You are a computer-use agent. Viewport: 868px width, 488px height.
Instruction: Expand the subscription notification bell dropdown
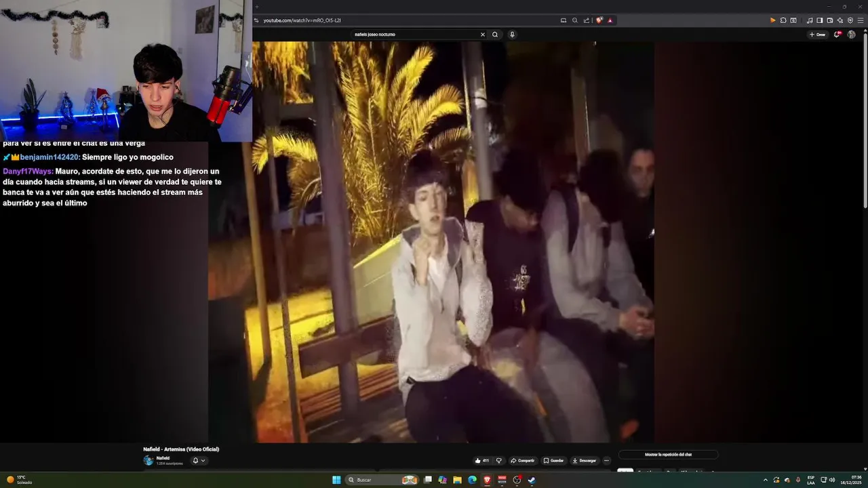[199, 460]
